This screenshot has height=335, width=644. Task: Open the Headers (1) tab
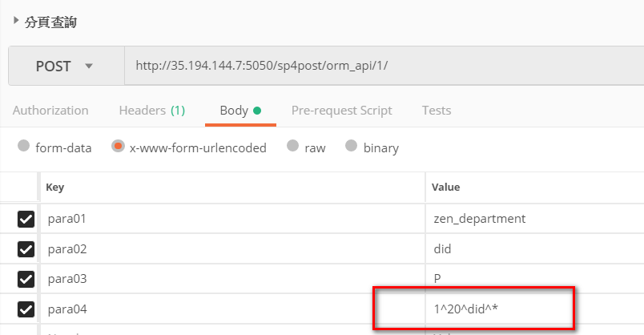[x=151, y=111]
